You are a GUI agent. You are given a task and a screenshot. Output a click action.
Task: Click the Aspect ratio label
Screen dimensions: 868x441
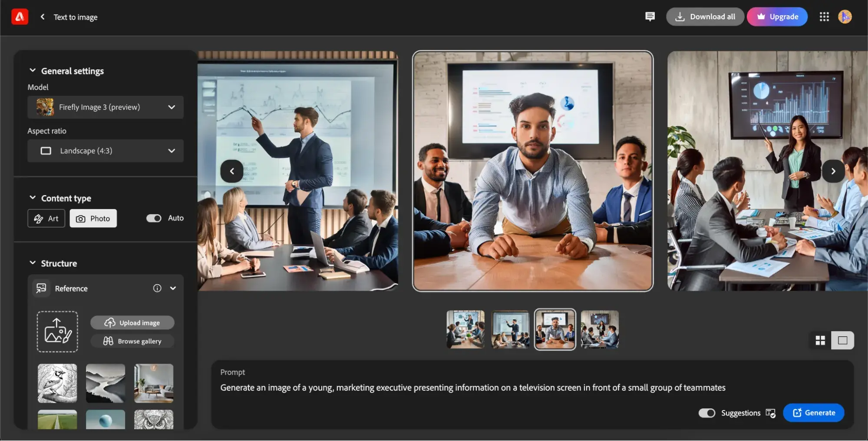coord(47,131)
